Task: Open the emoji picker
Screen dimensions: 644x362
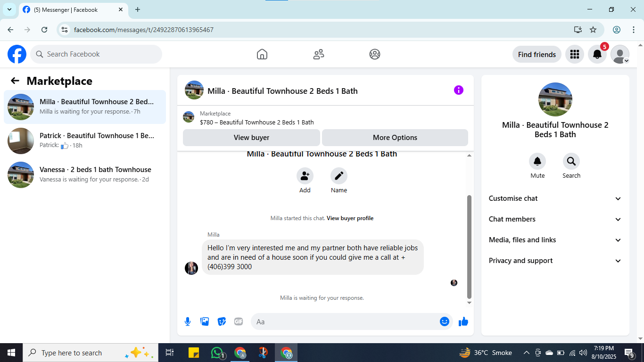Action: pyautogui.click(x=445, y=321)
